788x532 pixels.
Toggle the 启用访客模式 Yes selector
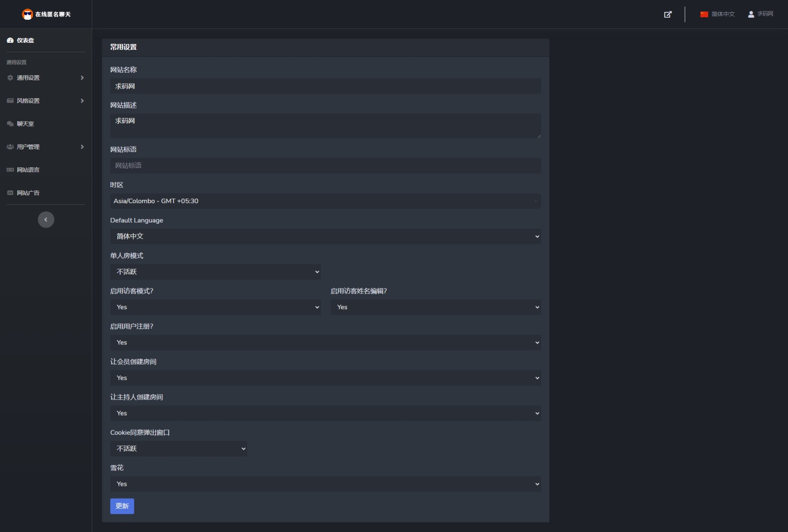(215, 307)
